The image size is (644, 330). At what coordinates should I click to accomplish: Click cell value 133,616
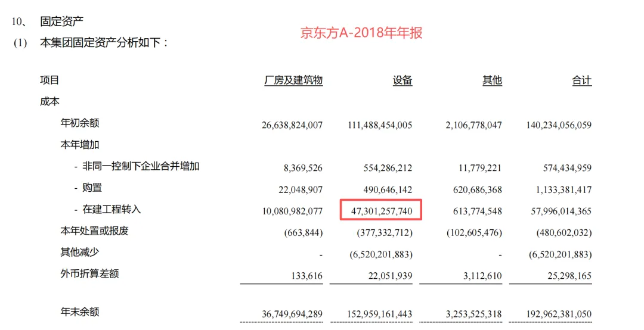click(307, 276)
